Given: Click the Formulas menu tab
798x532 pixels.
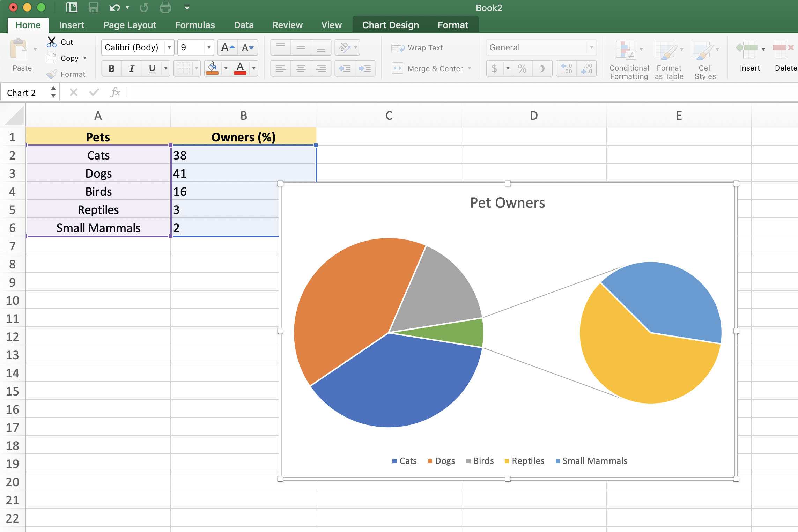Looking at the screenshot, I should coord(195,24).
